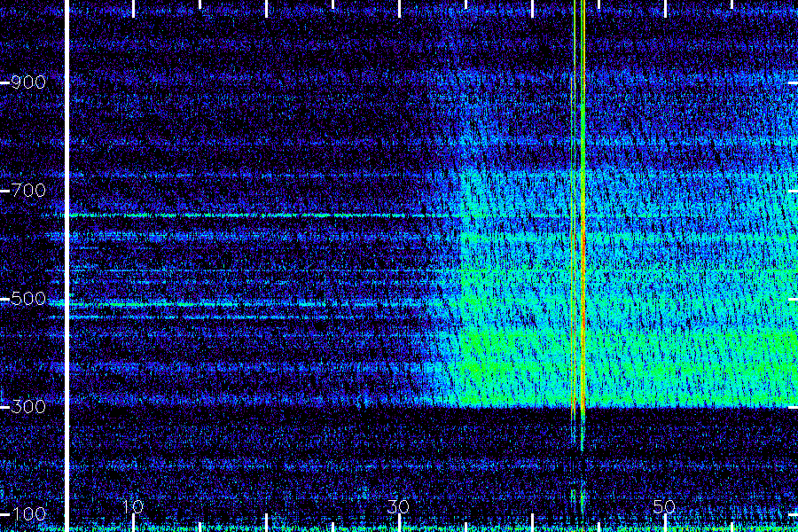Click the 700 frequency axis label
Viewport: 798px width, 532px height.
point(28,191)
